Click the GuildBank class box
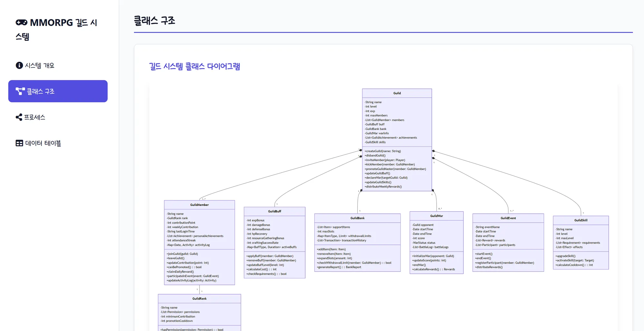The image size is (644, 331). [357, 243]
